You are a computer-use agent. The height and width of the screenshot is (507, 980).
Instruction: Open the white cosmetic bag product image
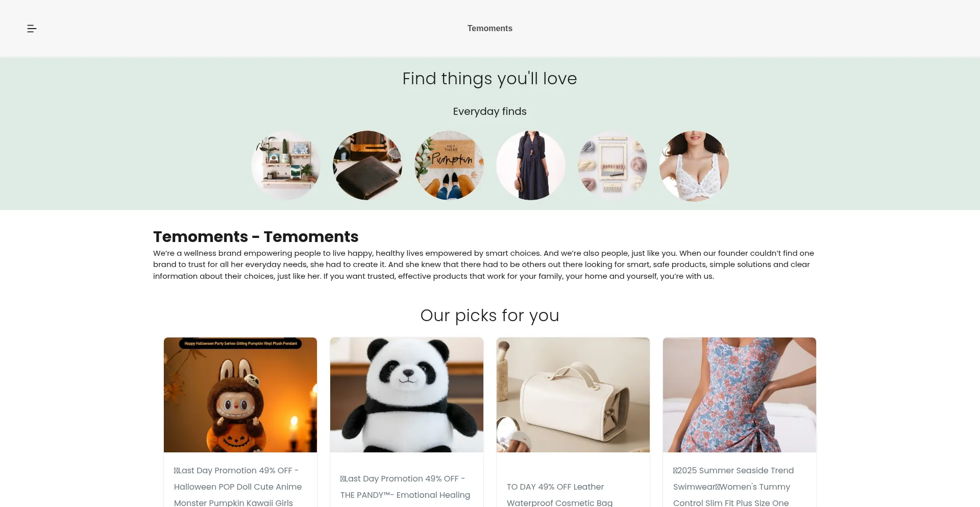573,395
